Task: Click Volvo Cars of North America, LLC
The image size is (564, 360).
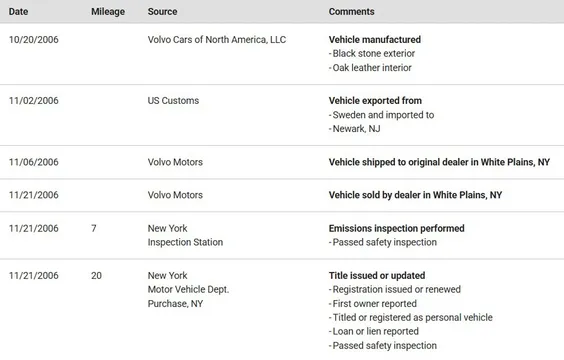Action: coord(217,40)
